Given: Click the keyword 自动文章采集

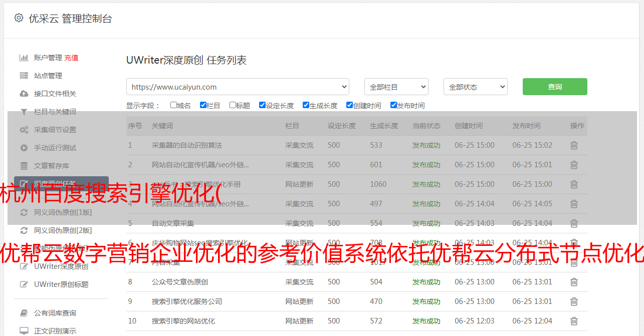Looking at the screenshot, I should tap(173, 223).
